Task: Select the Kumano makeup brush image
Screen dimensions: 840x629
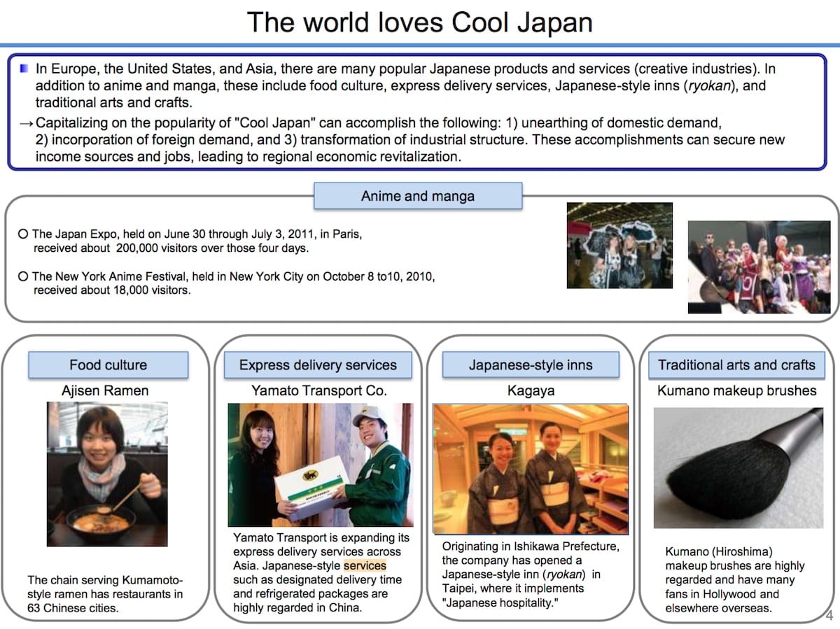Action: pyautogui.click(x=738, y=467)
